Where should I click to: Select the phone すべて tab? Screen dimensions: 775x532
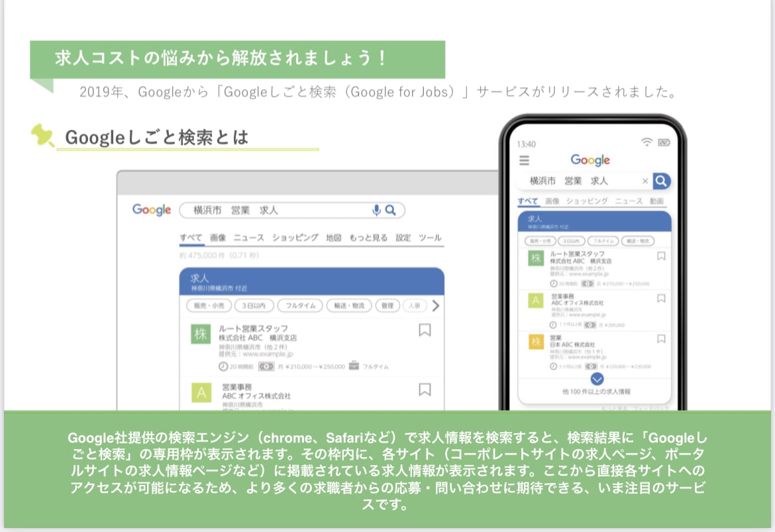coord(528,201)
